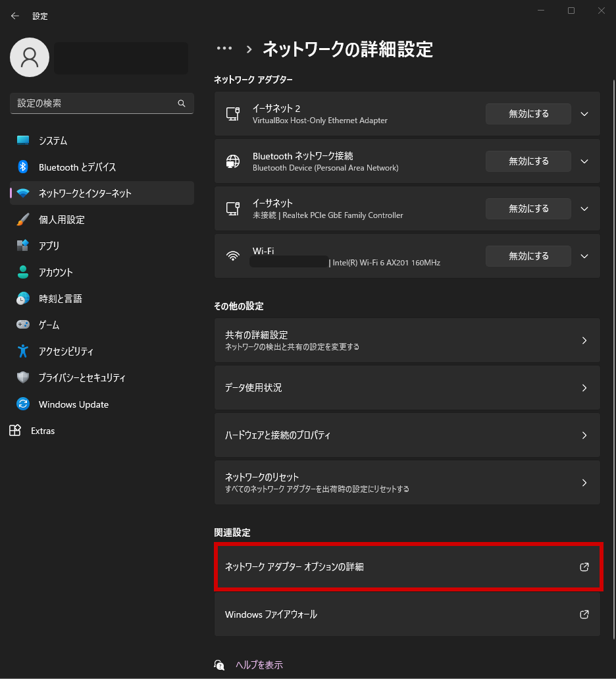Open external link icon for Windows ファイアウォール
Image resolution: width=616 pixels, height=679 pixels.
click(x=584, y=614)
